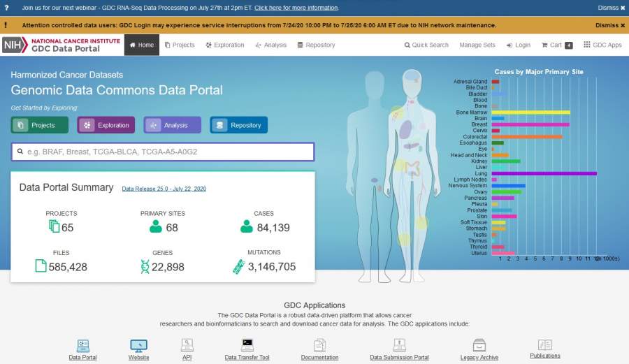
Task: Click the Analysis get-started button
Action: pos(173,125)
